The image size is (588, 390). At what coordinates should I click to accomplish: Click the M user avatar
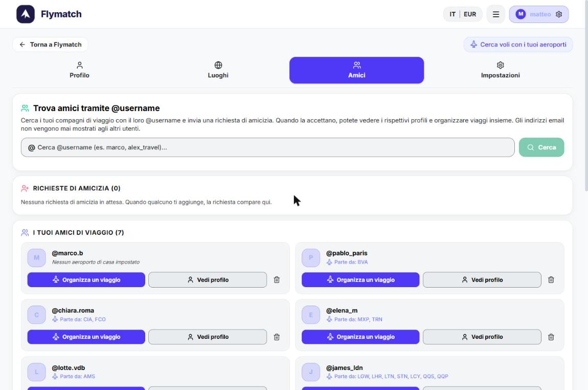(x=521, y=14)
